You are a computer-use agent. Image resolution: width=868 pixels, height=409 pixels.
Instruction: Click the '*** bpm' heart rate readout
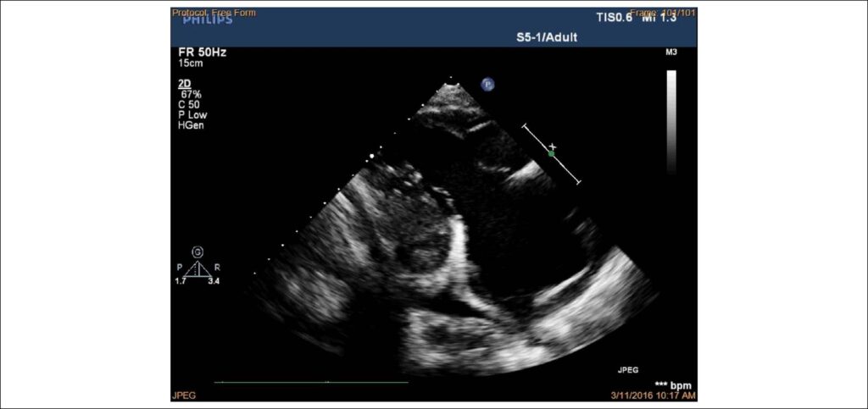(x=672, y=385)
